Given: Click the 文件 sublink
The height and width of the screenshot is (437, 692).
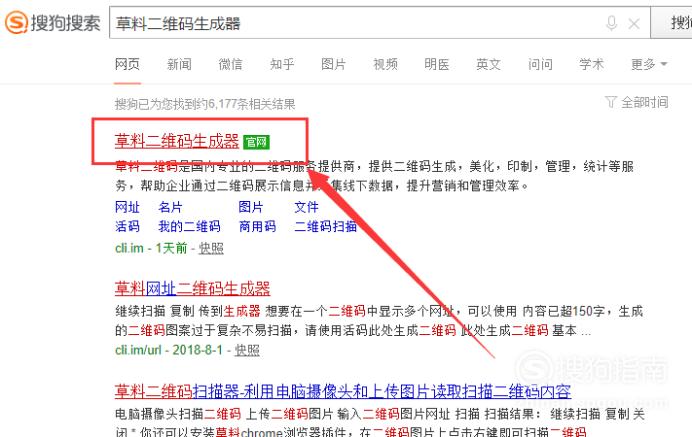Looking at the screenshot, I should point(306,207).
